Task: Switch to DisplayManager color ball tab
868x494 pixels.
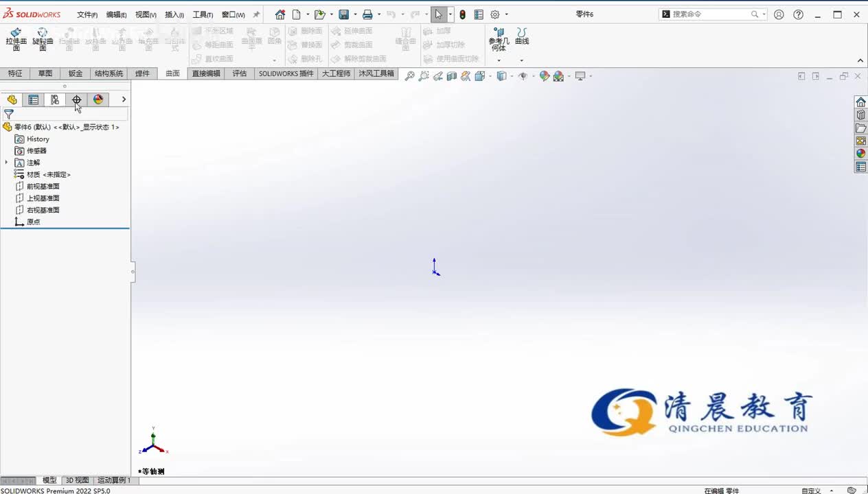Action: pos(98,99)
